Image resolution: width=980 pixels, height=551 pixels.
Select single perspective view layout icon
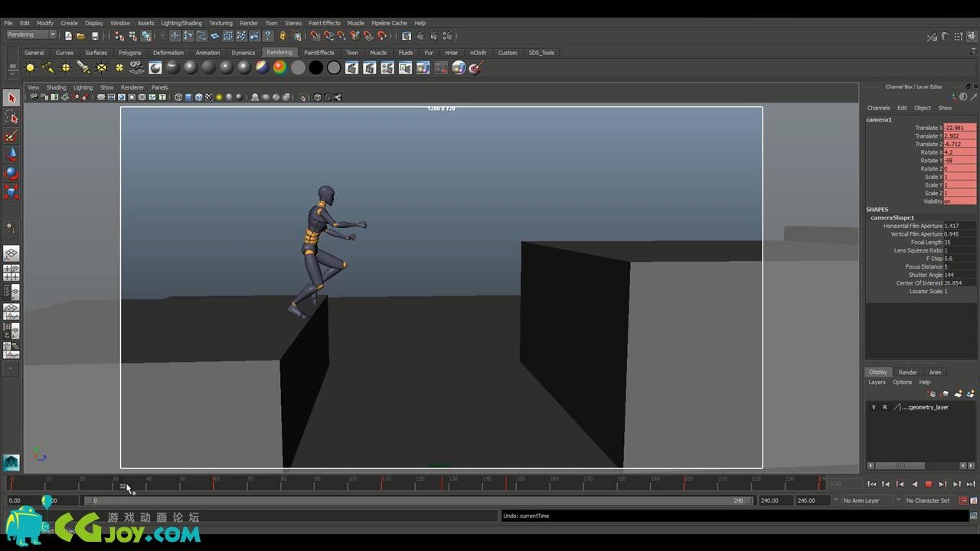(x=11, y=253)
